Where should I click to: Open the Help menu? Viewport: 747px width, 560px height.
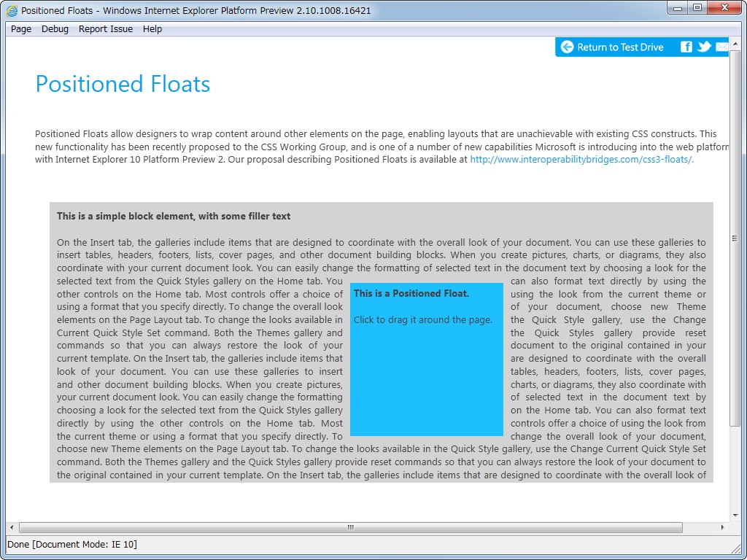click(152, 28)
